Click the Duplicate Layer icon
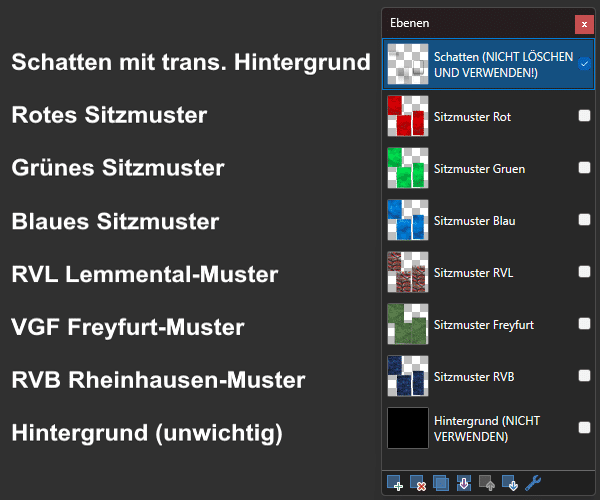600x500 pixels. 441,483
